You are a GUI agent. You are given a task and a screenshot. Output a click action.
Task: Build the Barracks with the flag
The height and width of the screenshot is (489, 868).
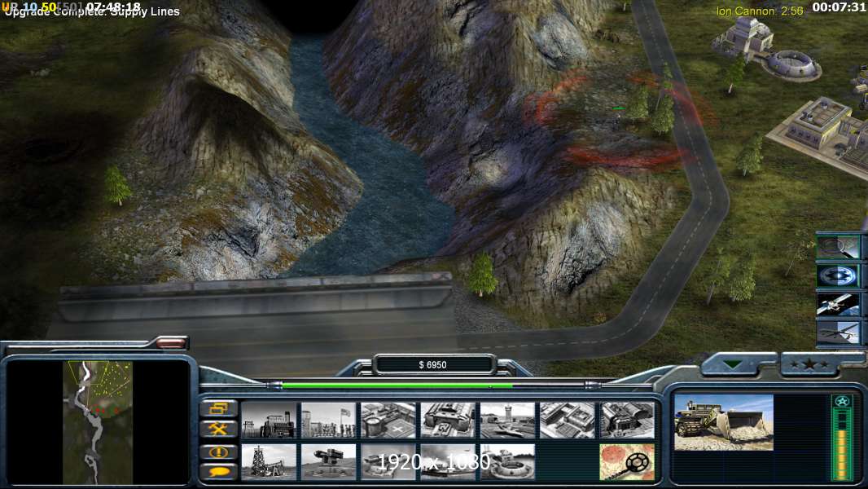[x=328, y=420]
